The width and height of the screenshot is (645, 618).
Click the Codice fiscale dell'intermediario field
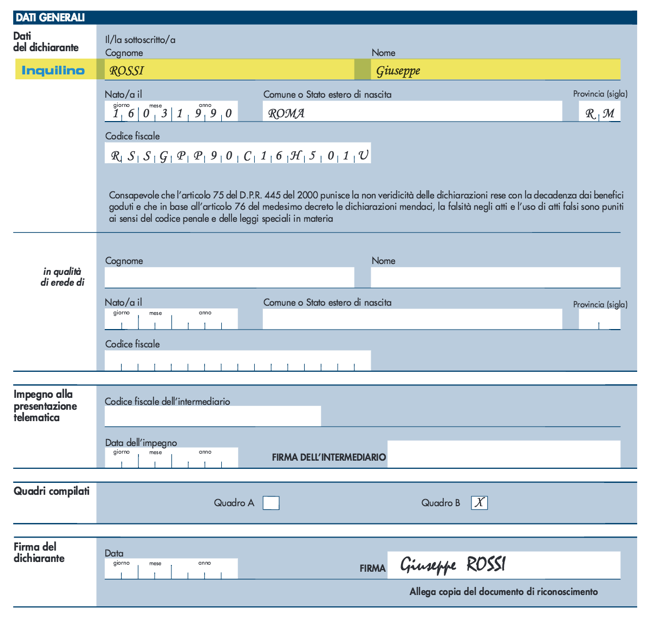(213, 416)
